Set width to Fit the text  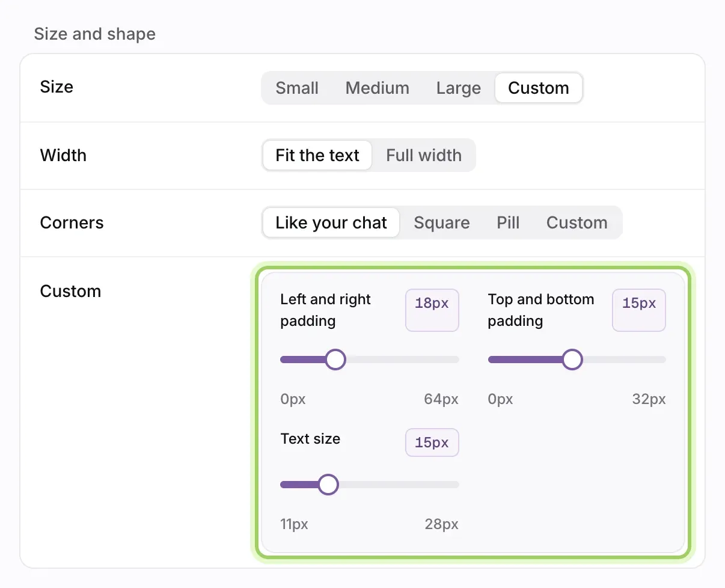[317, 155]
